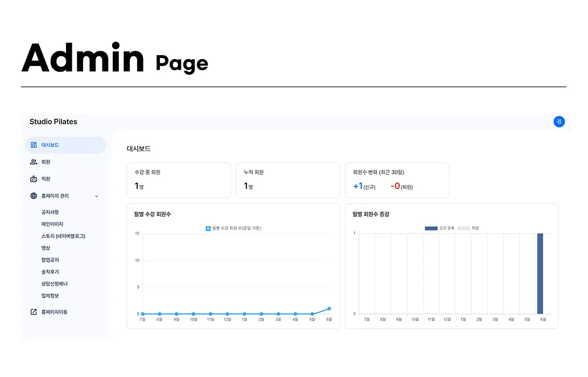Open 업체정보 submenu item
This screenshot has width=588, height=377.
[x=50, y=296]
